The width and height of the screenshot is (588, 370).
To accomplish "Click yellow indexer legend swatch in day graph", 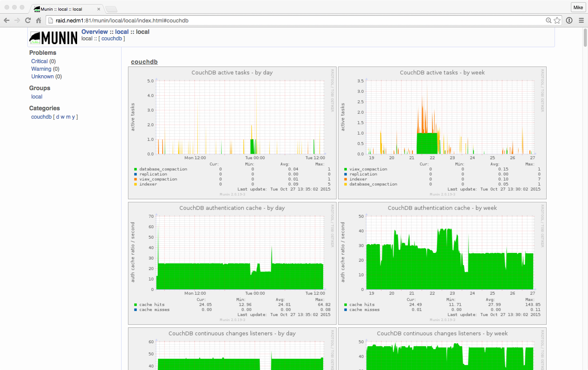I will click(x=135, y=184).
